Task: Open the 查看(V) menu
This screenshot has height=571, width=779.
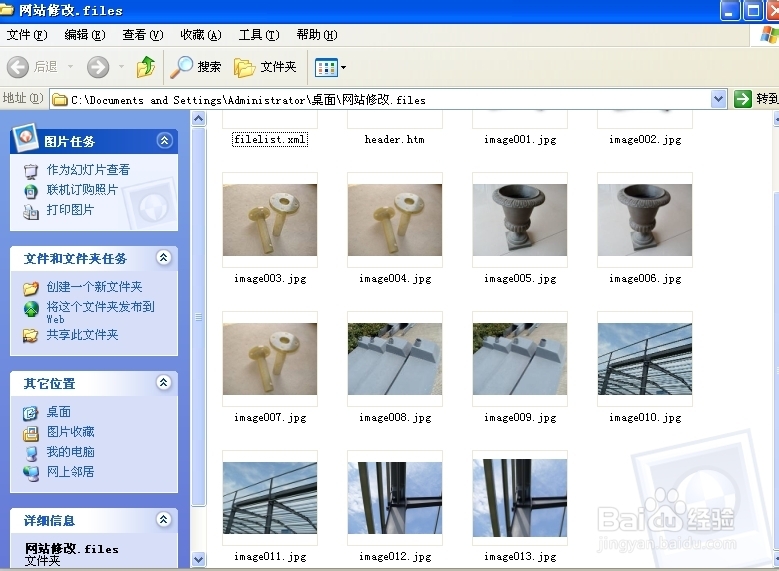Action: coord(143,35)
